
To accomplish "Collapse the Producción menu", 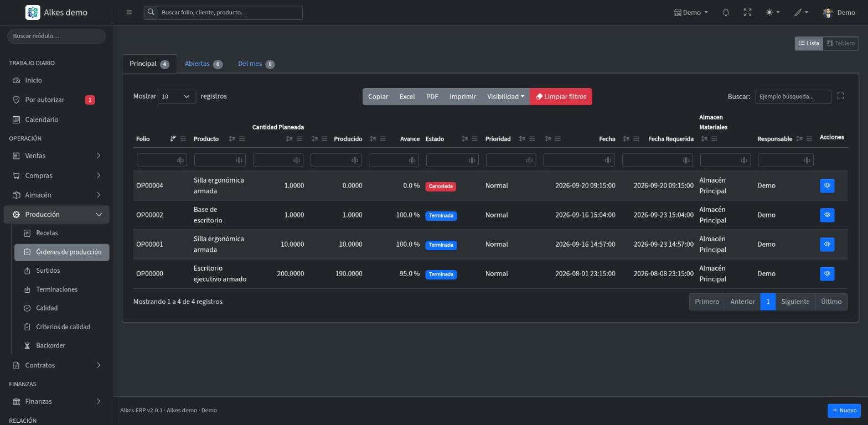I will coord(56,215).
